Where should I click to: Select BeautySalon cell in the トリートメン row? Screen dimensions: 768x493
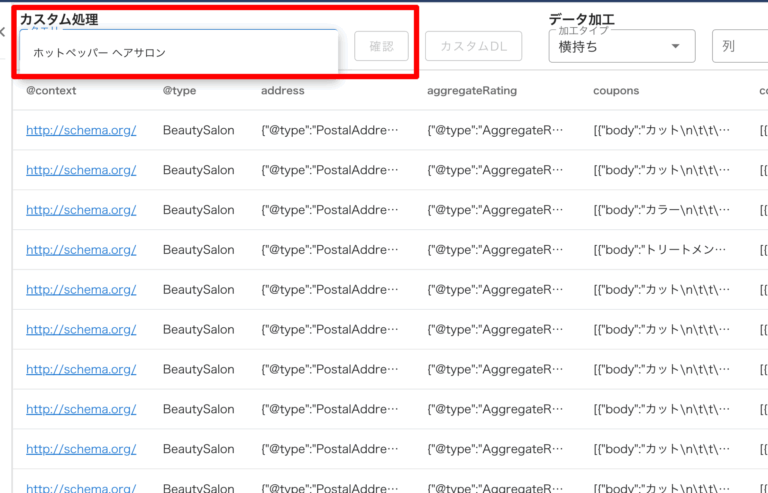(198, 250)
